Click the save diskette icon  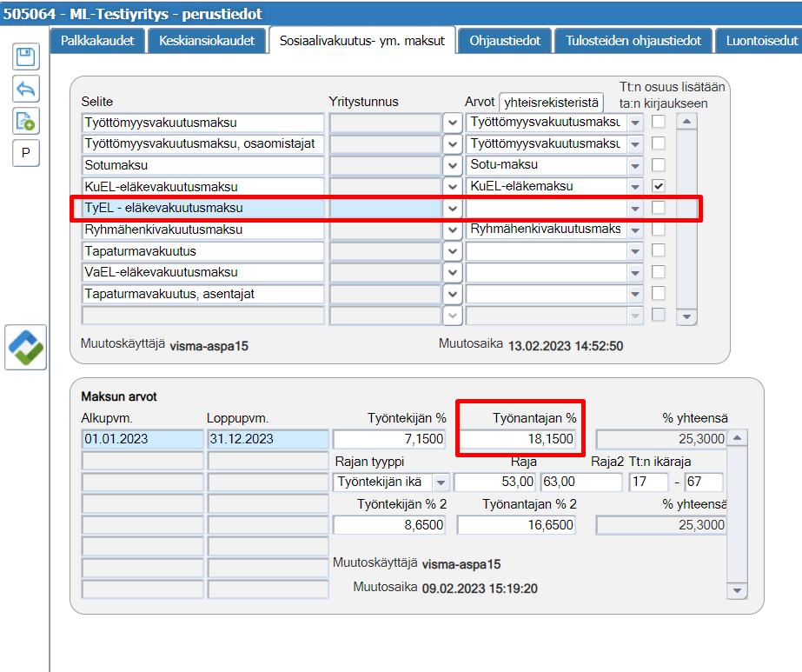[25, 57]
